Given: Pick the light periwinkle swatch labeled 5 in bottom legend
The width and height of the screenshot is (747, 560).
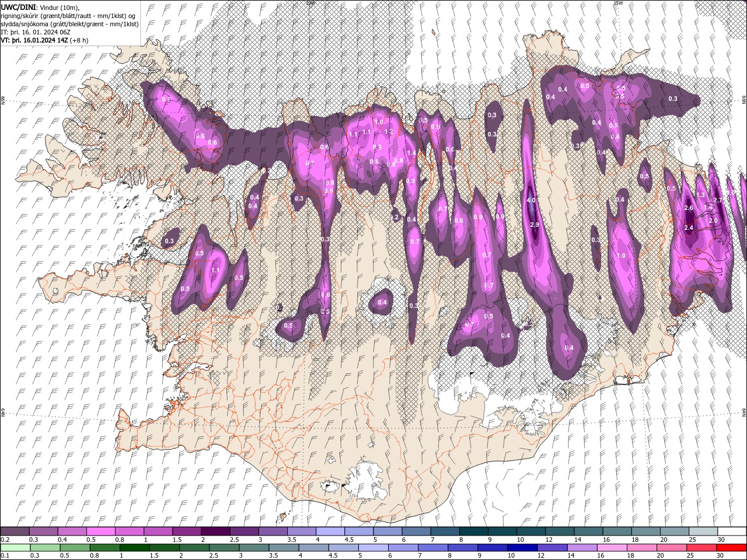Looking at the screenshot, I should [x=373, y=548].
